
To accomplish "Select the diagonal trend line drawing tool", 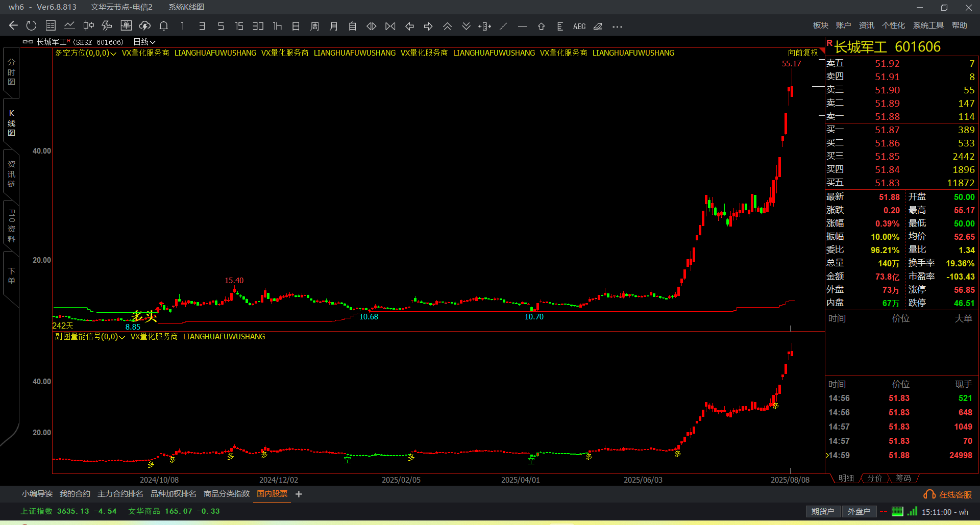I will 504,26.
